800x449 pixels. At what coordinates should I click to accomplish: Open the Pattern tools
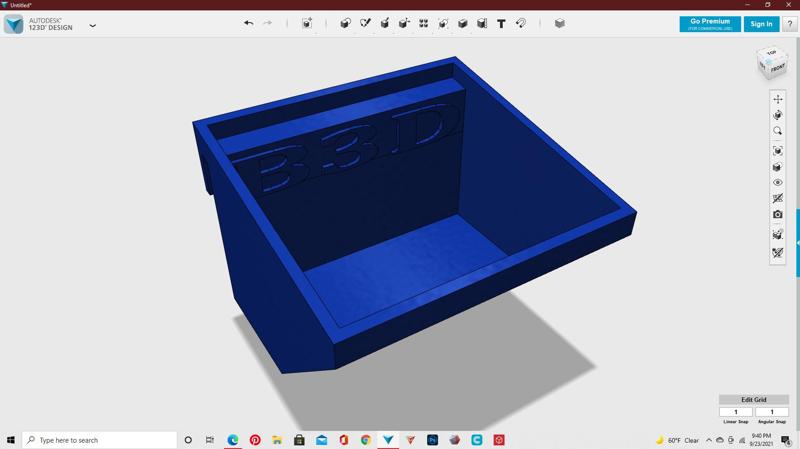pos(423,23)
